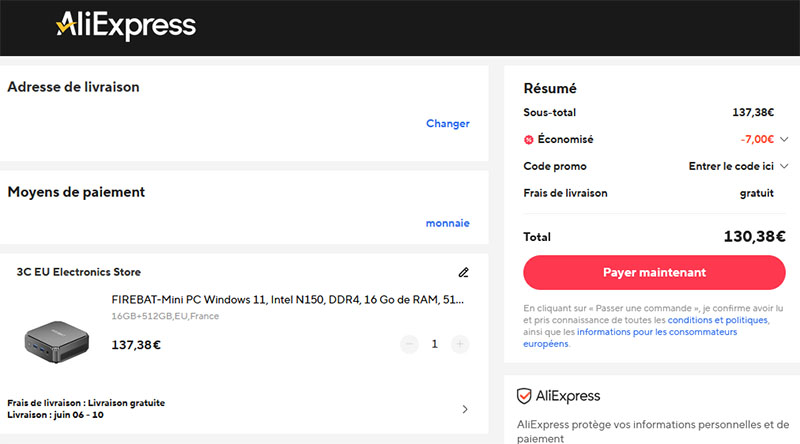
Task: Click the product price 137,38€
Action: pyautogui.click(x=136, y=345)
